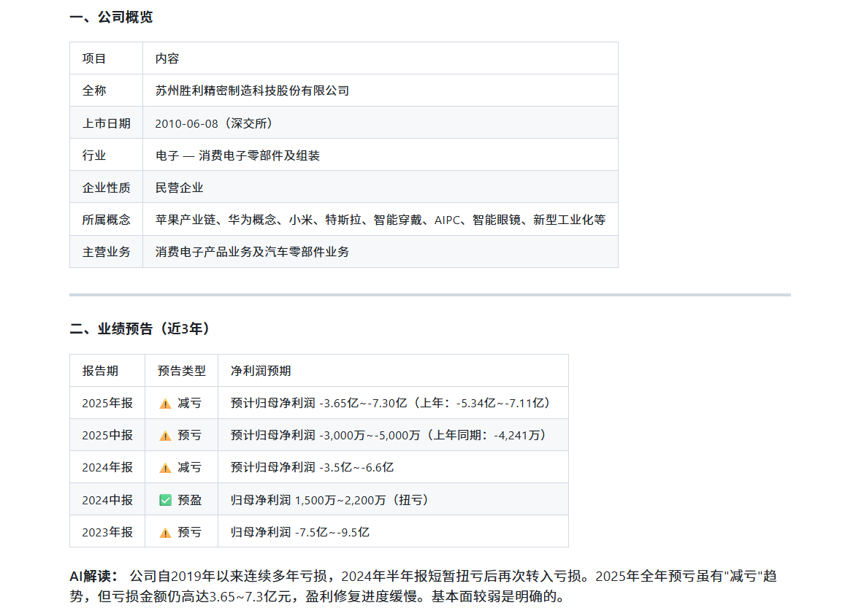Click the 2024中报 report period cell
The height and width of the screenshot is (616, 845).
(107, 500)
